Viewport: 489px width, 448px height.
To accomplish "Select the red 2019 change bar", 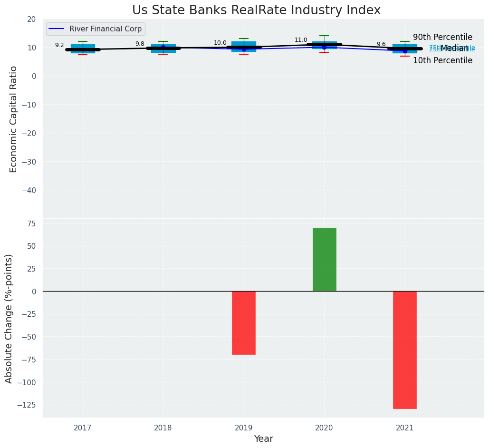I will 244,323.
